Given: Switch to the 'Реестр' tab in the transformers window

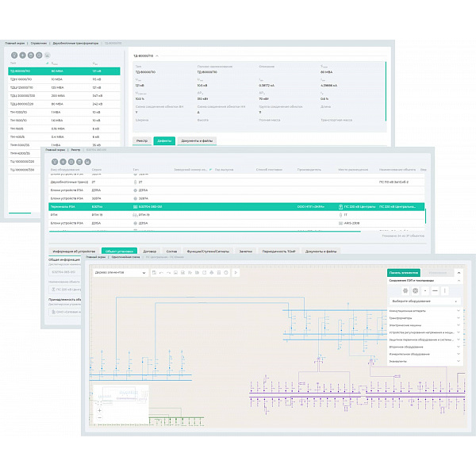Looking at the screenshot, I should coord(142,140).
